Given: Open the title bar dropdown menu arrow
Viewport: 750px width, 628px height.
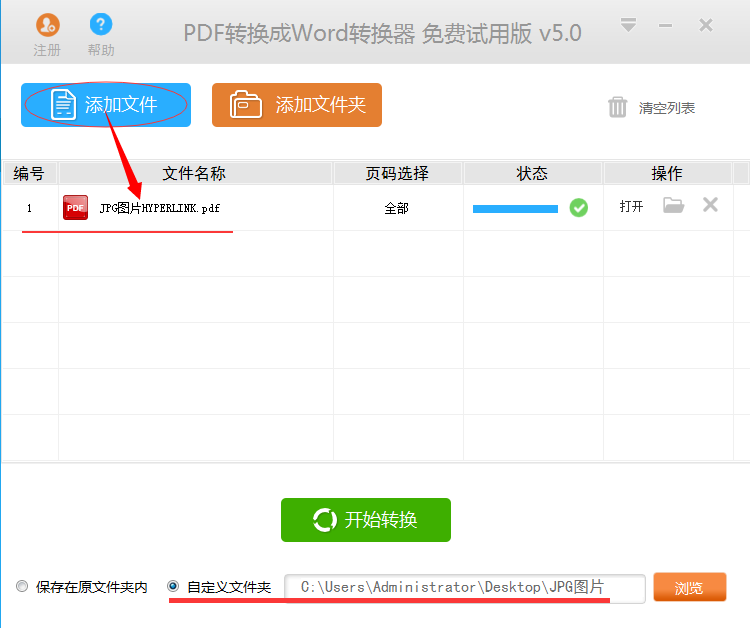Looking at the screenshot, I should coord(628,25).
